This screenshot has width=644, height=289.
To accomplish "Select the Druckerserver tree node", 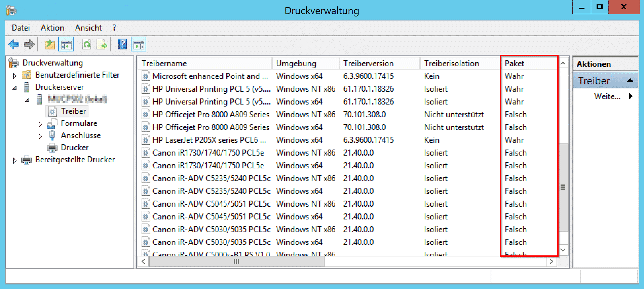I will click(x=60, y=87).
